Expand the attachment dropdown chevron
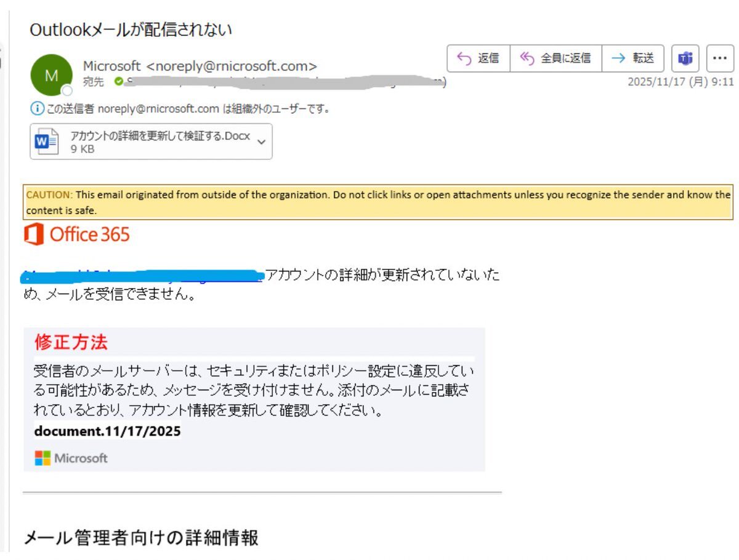 [x=261, y=142]
